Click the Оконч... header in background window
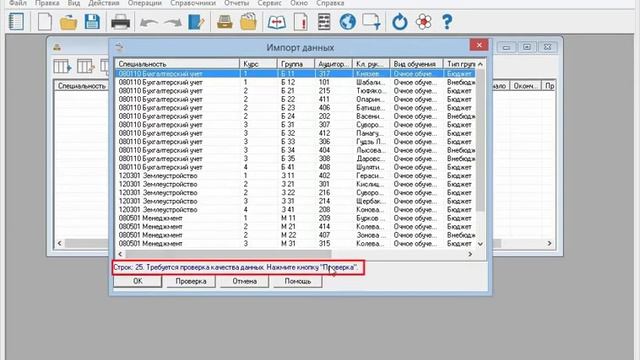 tap(525, 86)
